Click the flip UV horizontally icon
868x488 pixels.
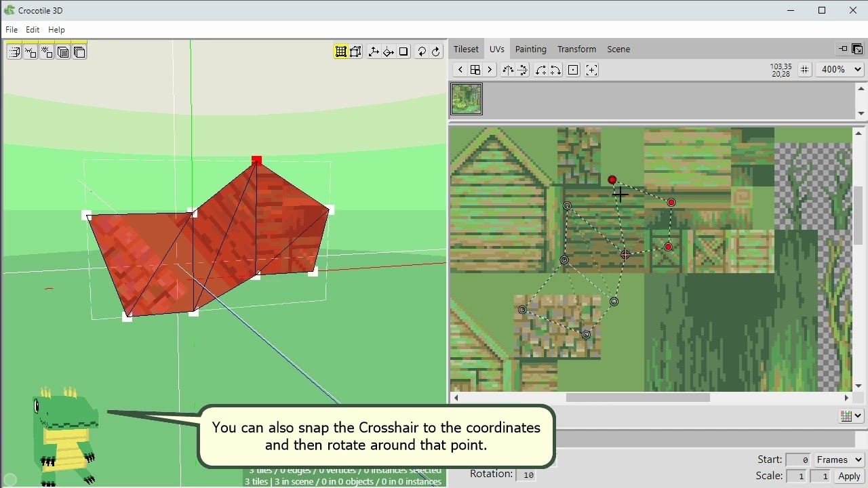tap(508, 70)
